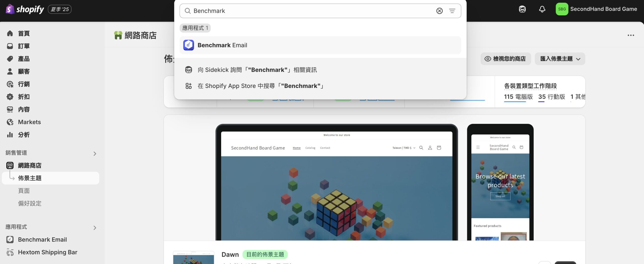Open the three-dot more actions menu
This screenshot has height=264, width=644.
coord(631,35)
